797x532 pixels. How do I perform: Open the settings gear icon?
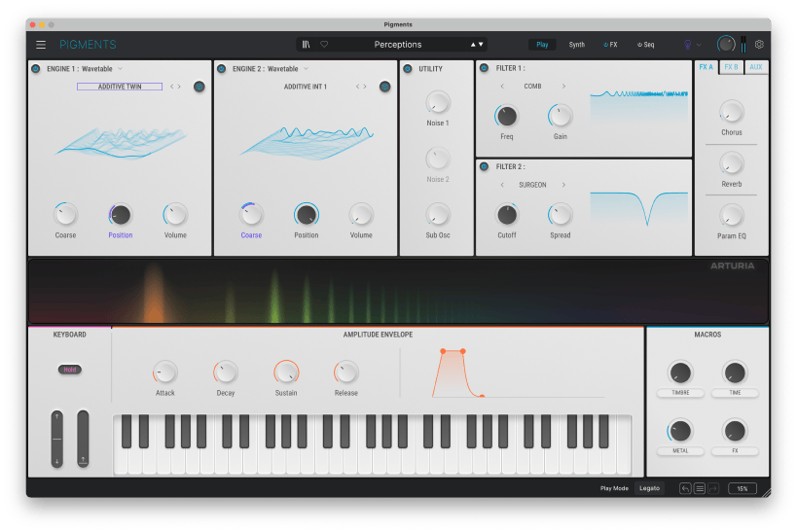click(759, 45)
